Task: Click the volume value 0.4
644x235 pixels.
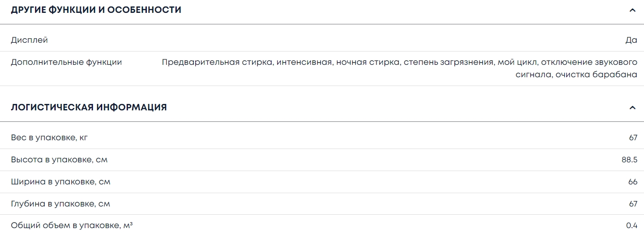Action: 632,225
